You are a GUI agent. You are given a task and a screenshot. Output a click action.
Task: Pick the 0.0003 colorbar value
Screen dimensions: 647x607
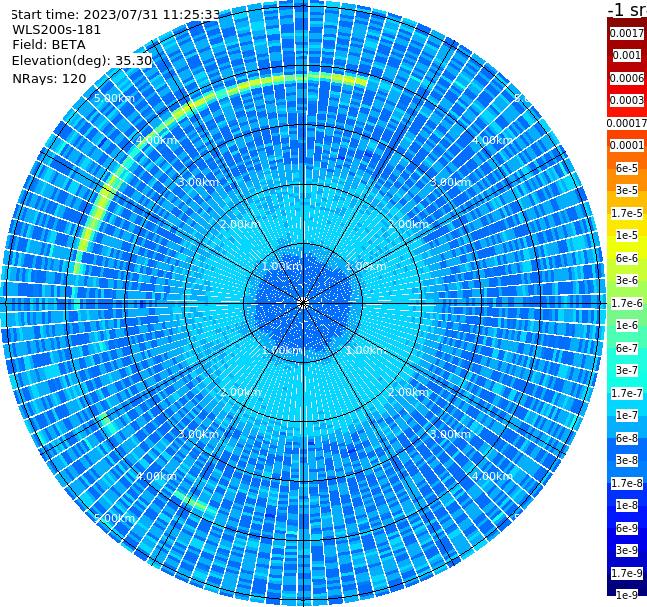point(627,100)
